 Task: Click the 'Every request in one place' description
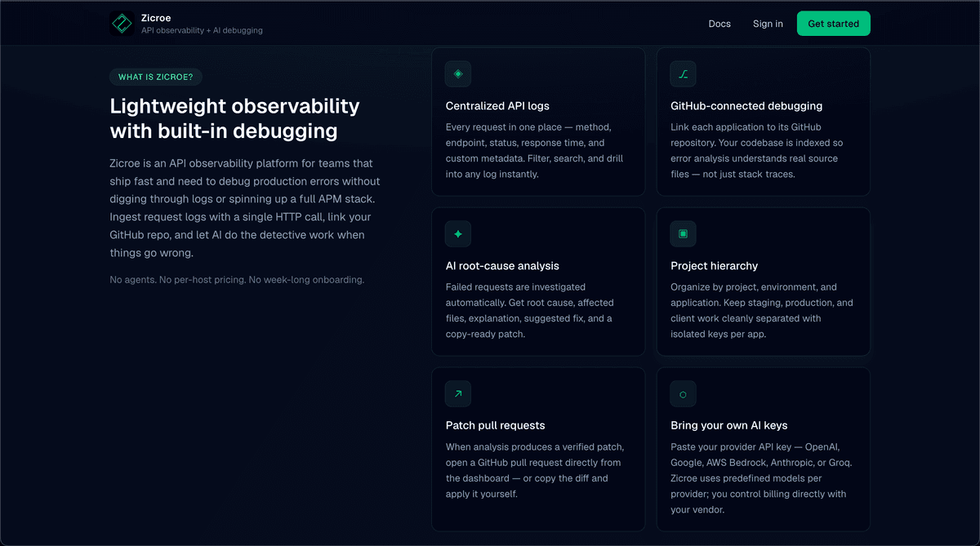535,151
